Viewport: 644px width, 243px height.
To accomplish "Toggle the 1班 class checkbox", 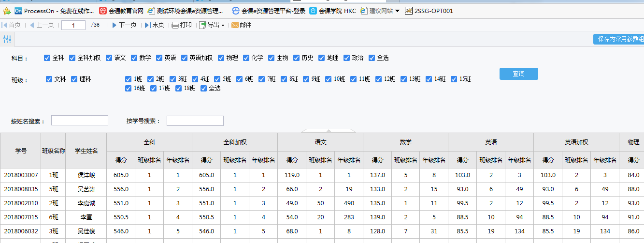I will (128, 79).
